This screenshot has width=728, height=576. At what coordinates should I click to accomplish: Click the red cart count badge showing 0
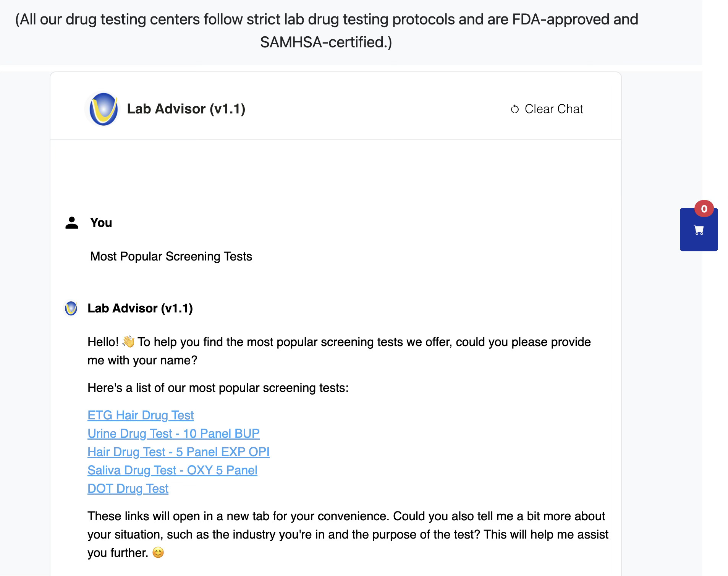704,209
